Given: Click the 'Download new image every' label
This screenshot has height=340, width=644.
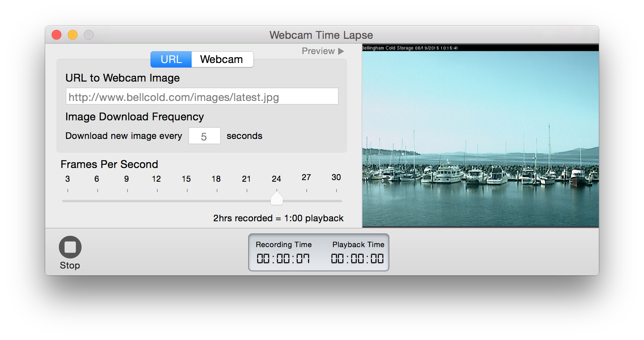Looking at the screenshot, I should pos(124,136).
